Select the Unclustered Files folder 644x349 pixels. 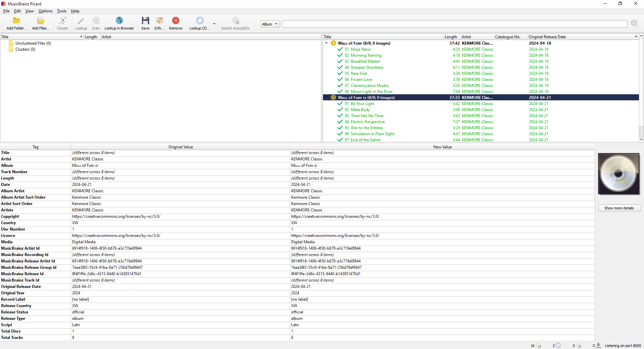click(33, 43)
